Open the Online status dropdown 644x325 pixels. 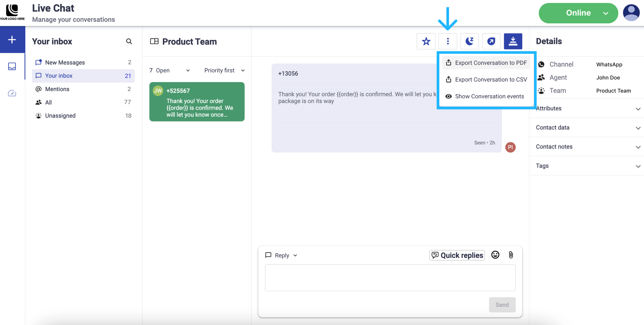578,13
